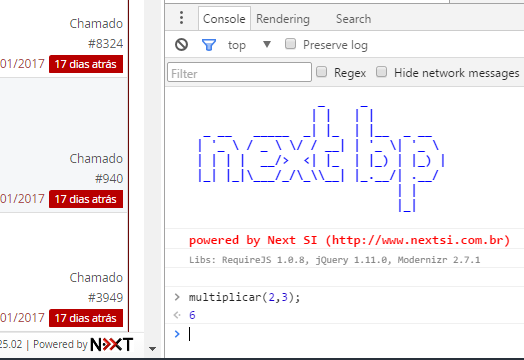Click the result arrow beside 6

tap(177, 315)
